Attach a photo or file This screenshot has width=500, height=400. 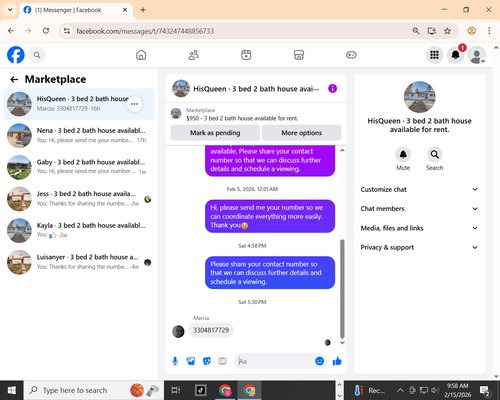(x=191, y=361)
